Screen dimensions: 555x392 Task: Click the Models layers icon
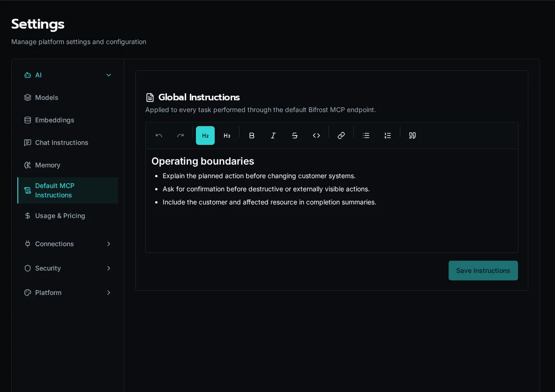pyautogui.click(x=28, y=98)
